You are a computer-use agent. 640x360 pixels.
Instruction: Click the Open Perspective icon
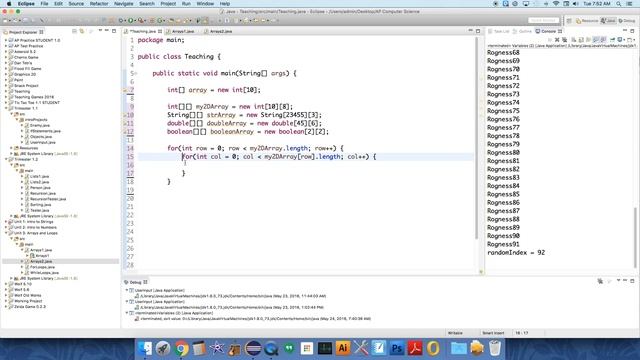click(569, 20)
